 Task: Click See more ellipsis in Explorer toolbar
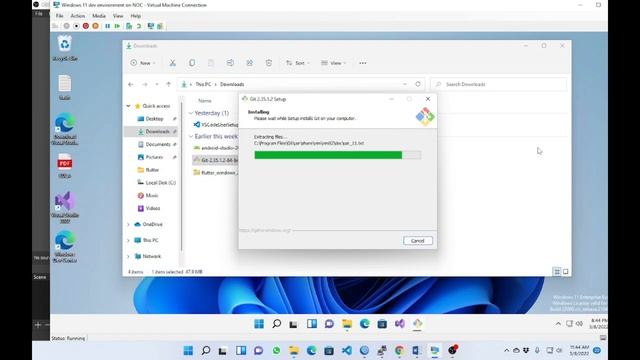coord(362,63)
